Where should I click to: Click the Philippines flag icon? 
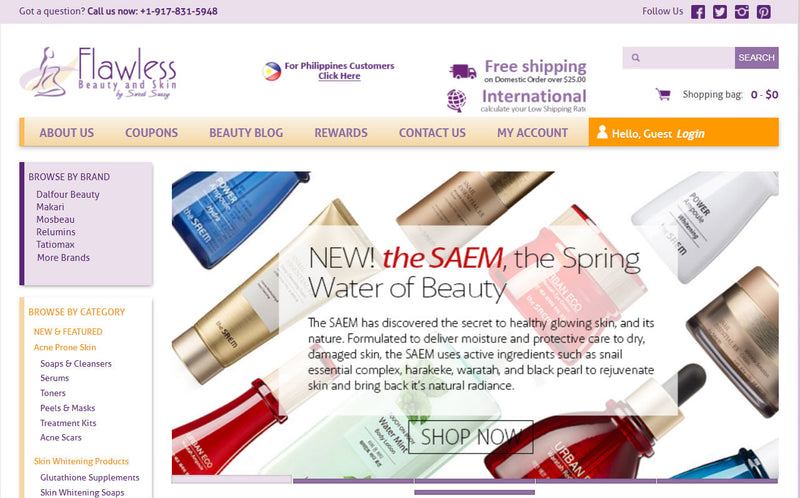point(271,71)
